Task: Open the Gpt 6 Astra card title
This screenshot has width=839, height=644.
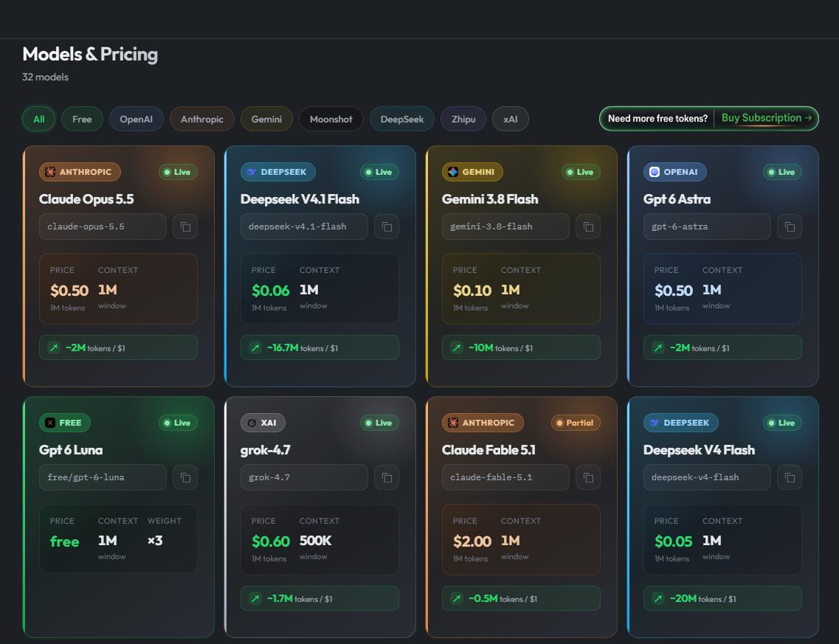Action: click(677, 199)
